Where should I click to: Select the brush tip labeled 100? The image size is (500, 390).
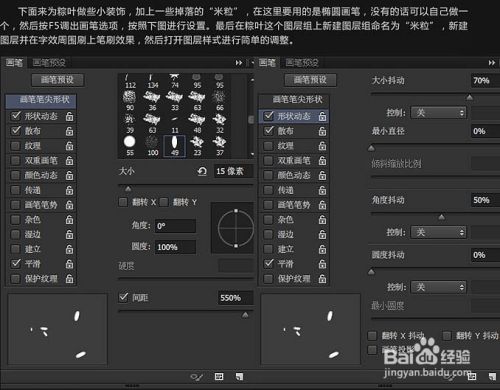[x=152, y=146]
